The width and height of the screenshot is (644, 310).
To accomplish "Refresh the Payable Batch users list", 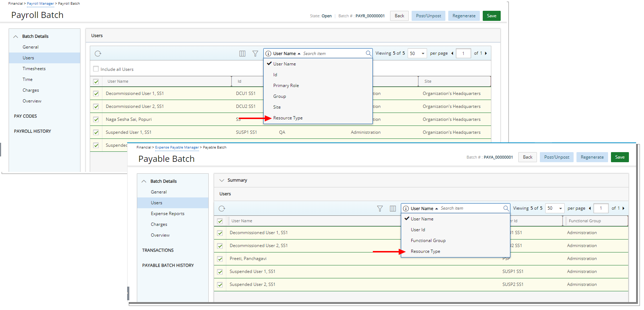I will tap(222, 209).
